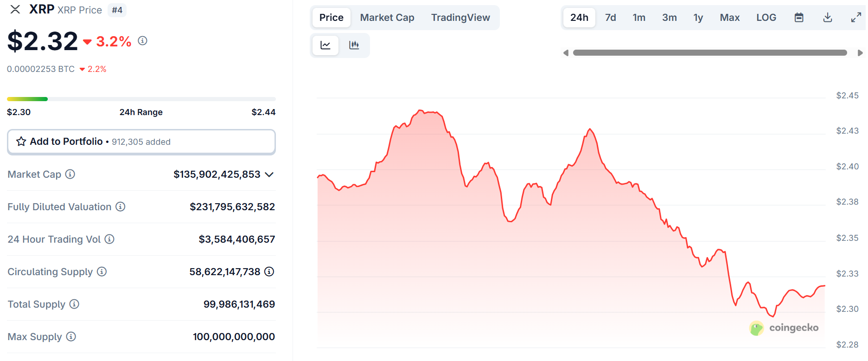Screen dimensions: 868x361
Task: Open the Fully Diluted Valuation info icon
Action: point(121,206)
